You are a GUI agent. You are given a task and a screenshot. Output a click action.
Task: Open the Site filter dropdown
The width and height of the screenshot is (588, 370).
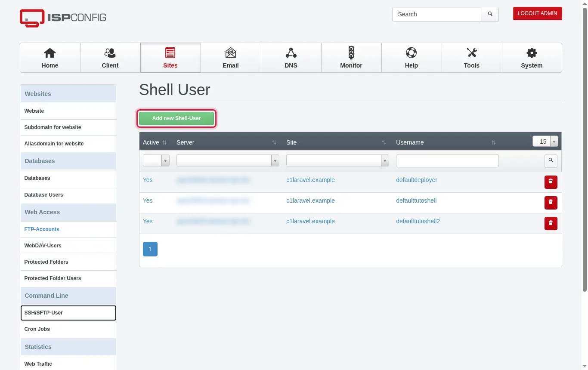tap(337, 160)
